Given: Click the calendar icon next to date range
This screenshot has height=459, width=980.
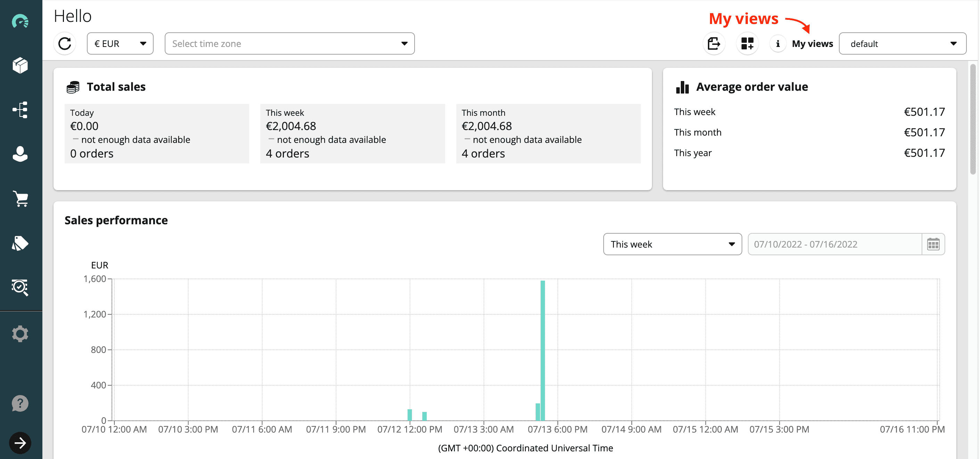Looking at the screenshot, I should tap(933, 244).
